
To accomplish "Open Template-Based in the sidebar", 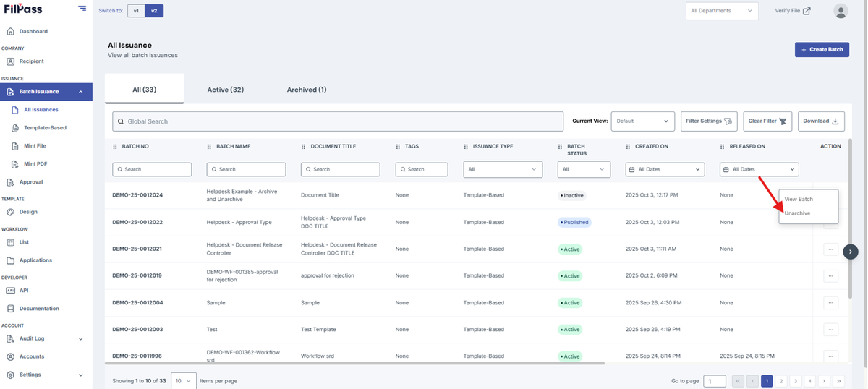I will (45, 128).
